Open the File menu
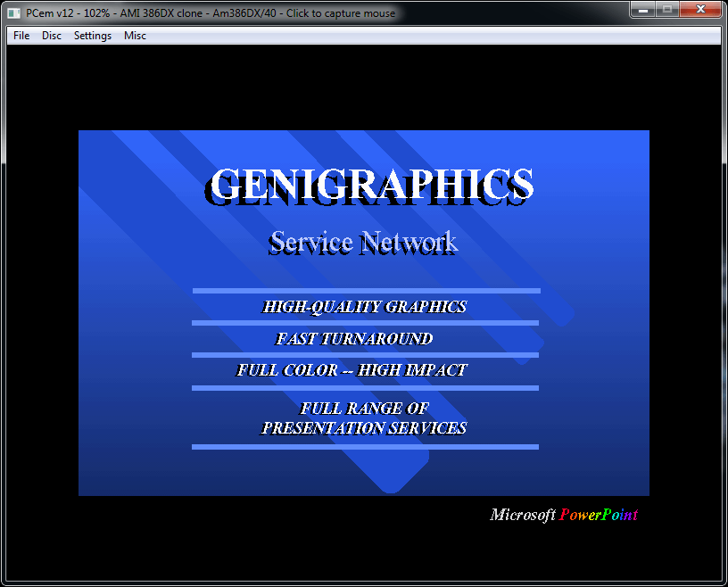The width and height of the screenshot is (728, 587). click(x=21, y=36)
